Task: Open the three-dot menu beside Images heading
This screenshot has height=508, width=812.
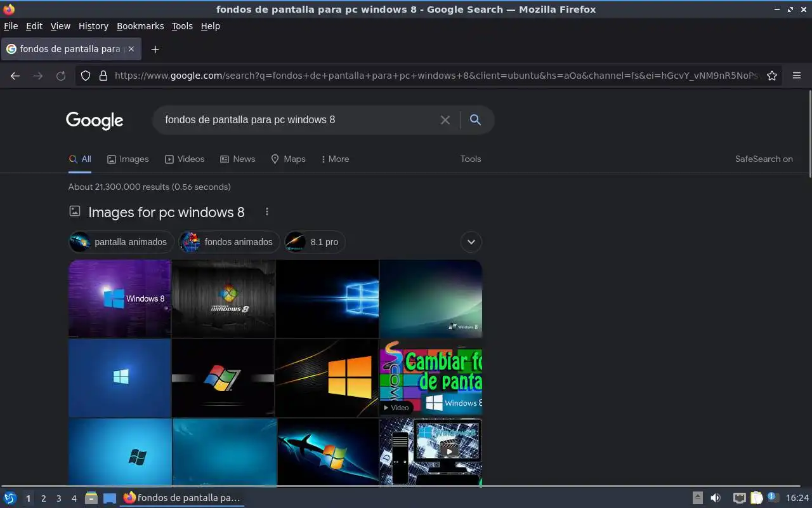Action: pyautogui.click(x=267, y=211)
